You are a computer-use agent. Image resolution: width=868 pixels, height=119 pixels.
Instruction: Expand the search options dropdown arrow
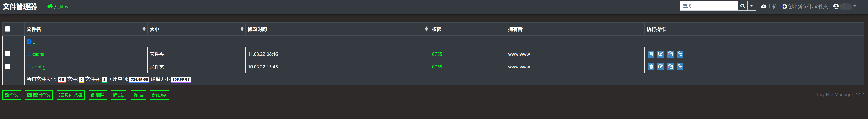click(751, 6)
